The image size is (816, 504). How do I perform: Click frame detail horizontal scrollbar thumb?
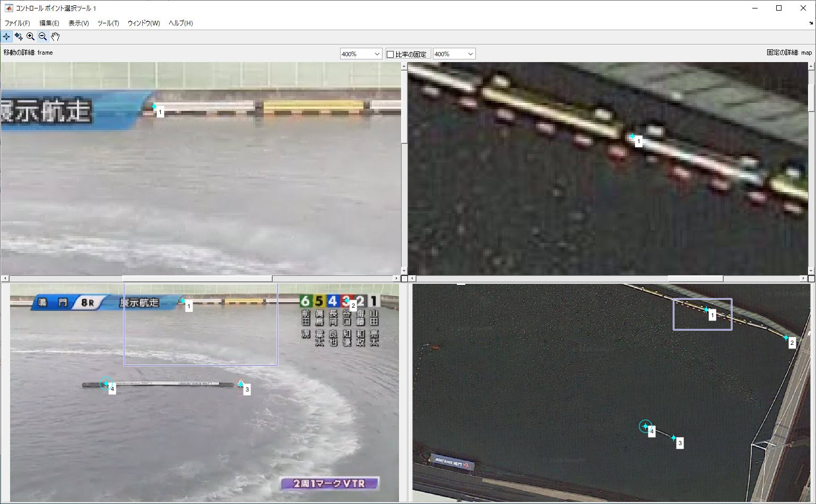197,278
